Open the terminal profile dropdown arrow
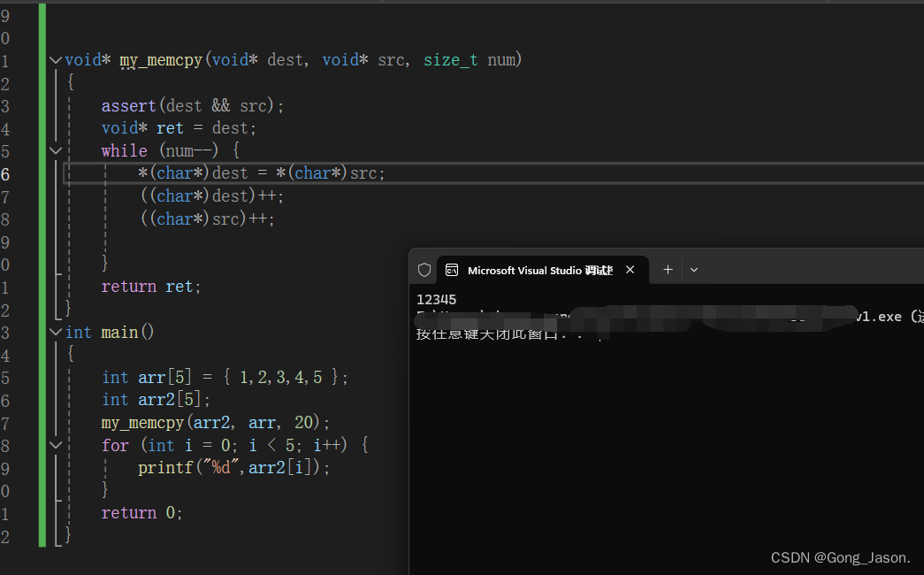Viewport: 924px width, 575px height. (693, 270)
